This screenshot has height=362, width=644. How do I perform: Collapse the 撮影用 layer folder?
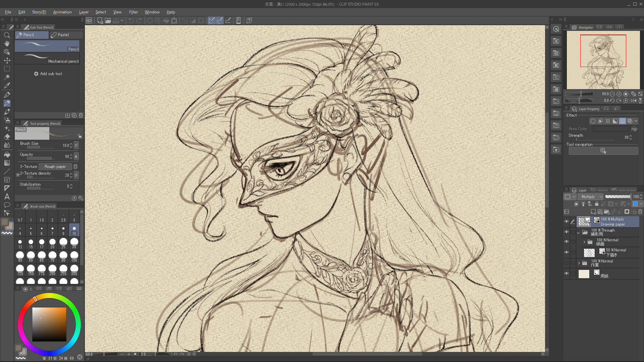click(578, 232)
